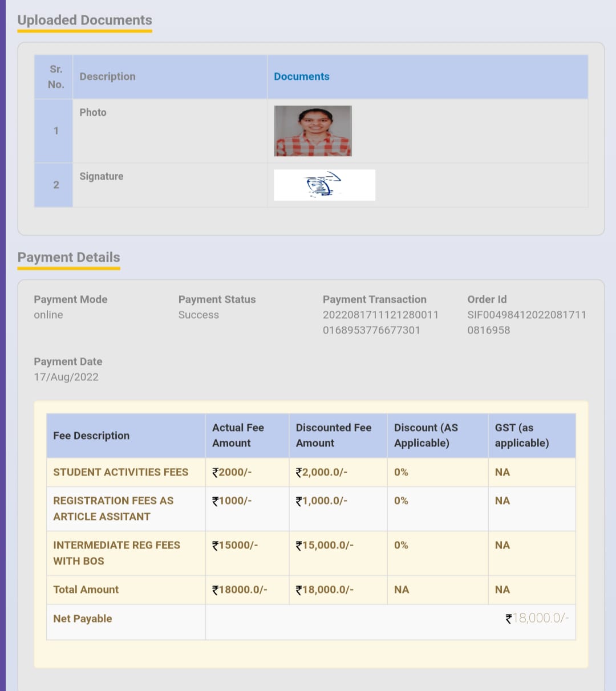
Task: Click the Fee Description column header
Action: pyautogui.click(x=91, y=436)
